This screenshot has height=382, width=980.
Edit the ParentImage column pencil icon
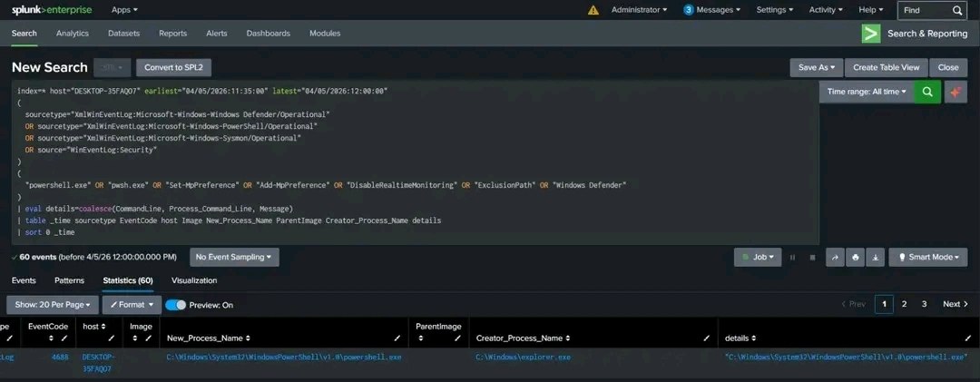tap(457, 338)
